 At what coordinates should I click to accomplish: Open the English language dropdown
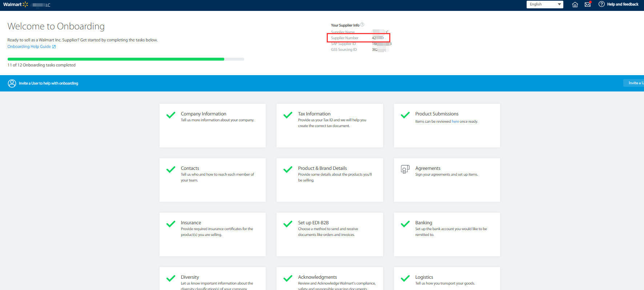coord(545,4)
